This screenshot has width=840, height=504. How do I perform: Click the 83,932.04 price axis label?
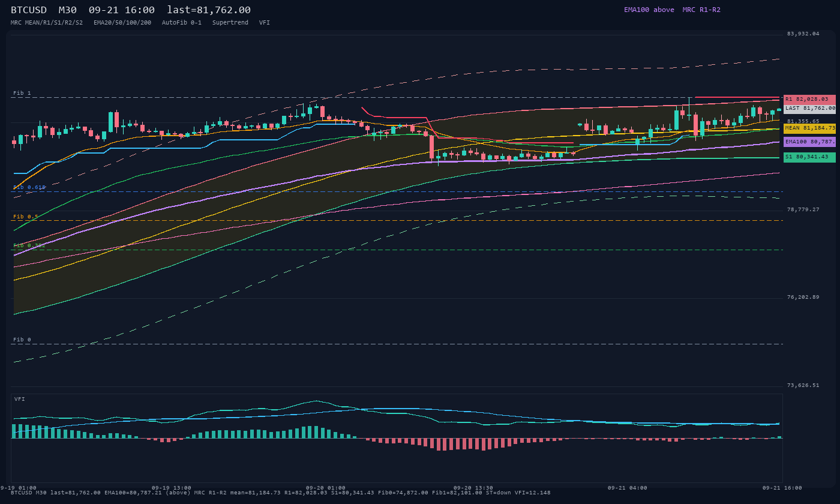[x=803, y=34]
